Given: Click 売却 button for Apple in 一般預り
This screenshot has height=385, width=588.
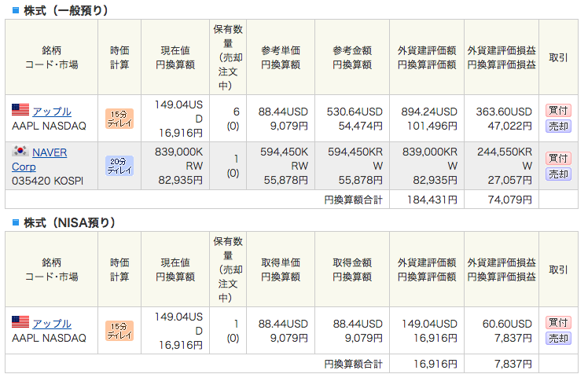Looking at the screenshot, I should [x=558, y=126].
